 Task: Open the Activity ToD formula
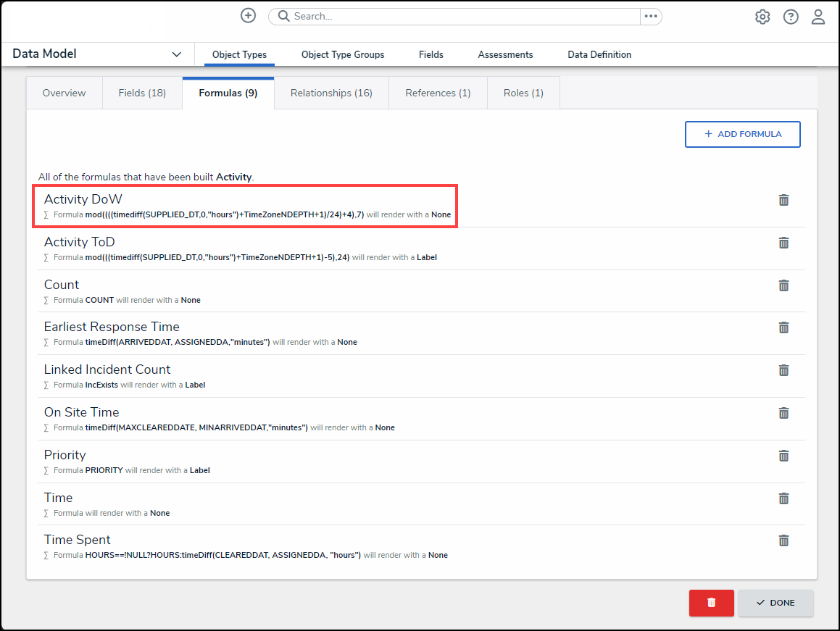(80, 242)
